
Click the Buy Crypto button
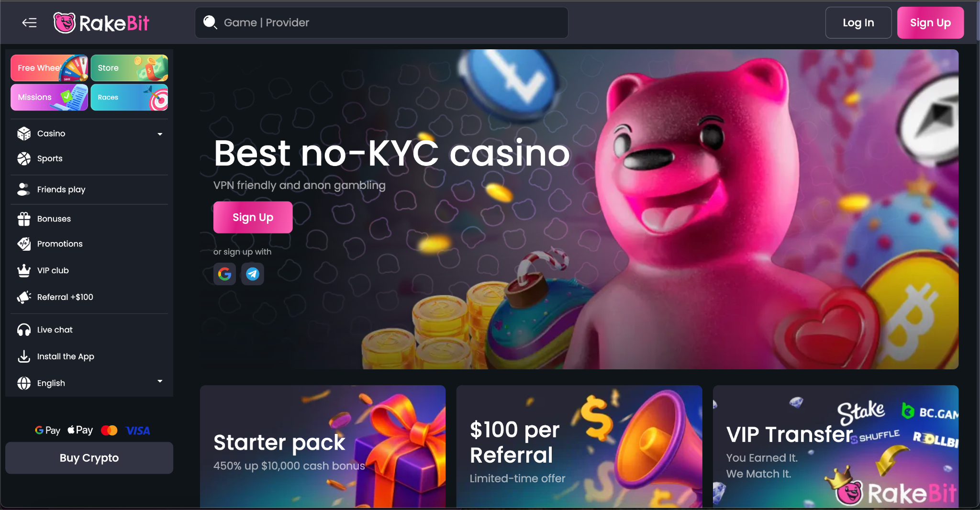[x=89, y=458]
